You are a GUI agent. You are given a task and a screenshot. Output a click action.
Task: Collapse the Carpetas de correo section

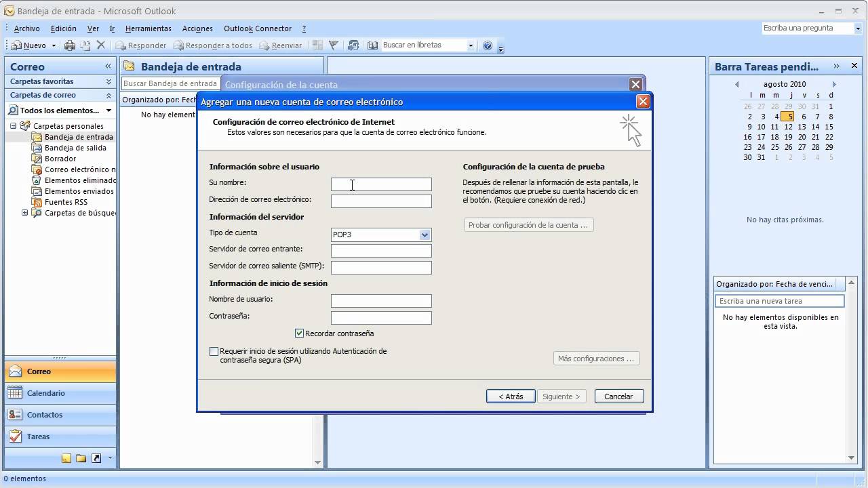108,95
